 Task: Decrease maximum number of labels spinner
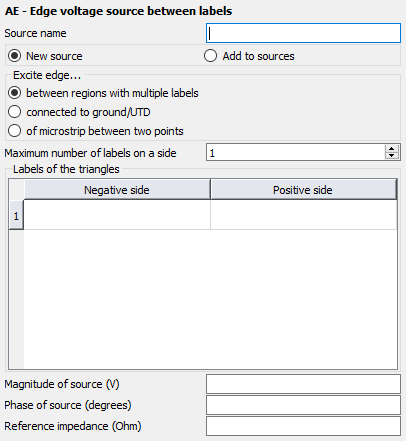pos(392,156)
